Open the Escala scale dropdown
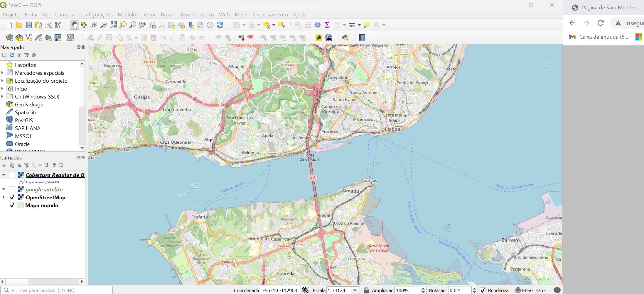The image size is (644, 294). pos(355,290)
